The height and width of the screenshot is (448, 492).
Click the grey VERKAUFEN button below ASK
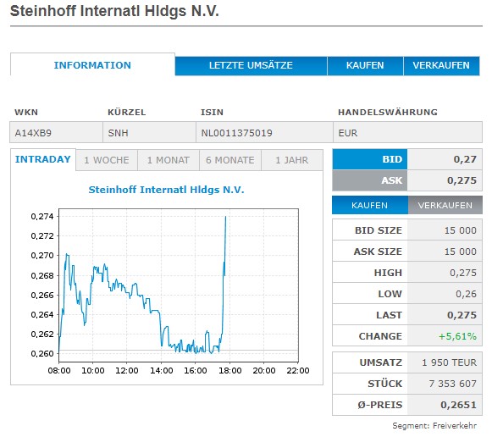click(x=445, y=205)
